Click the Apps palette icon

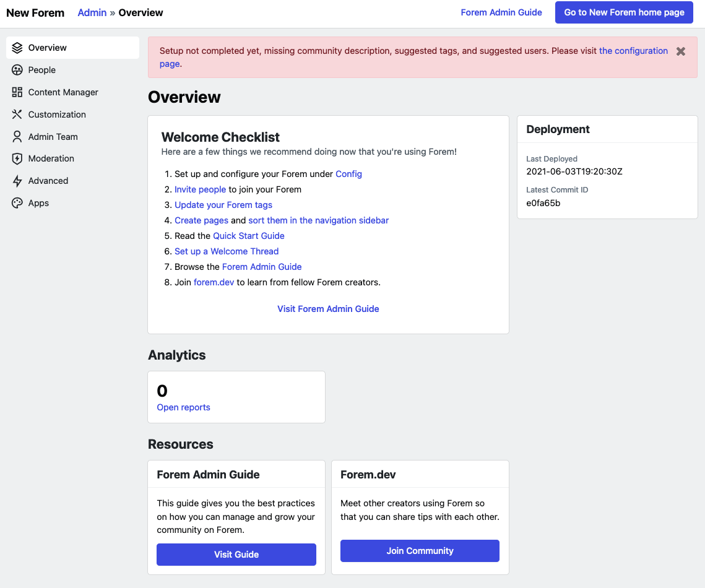tap(17, 203)
